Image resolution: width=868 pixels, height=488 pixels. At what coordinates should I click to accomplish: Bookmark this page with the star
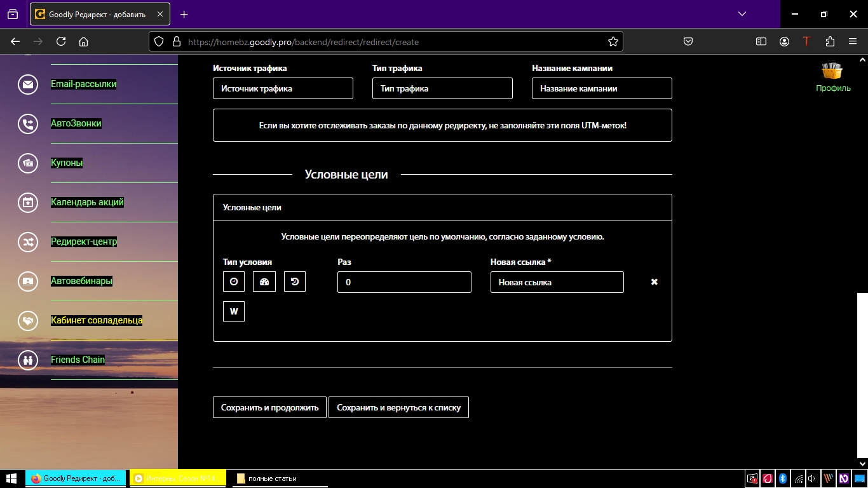(613, 41)
